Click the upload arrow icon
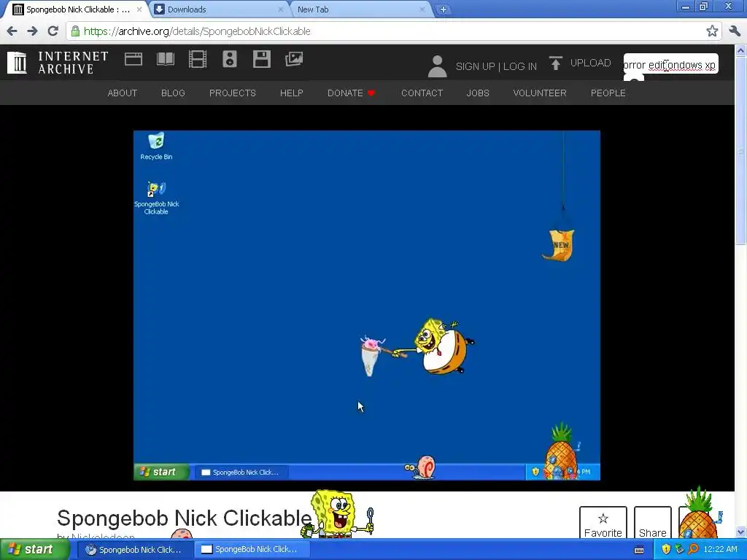The width and height of the screenshot is (747, 560). click(x=555, y=63)
